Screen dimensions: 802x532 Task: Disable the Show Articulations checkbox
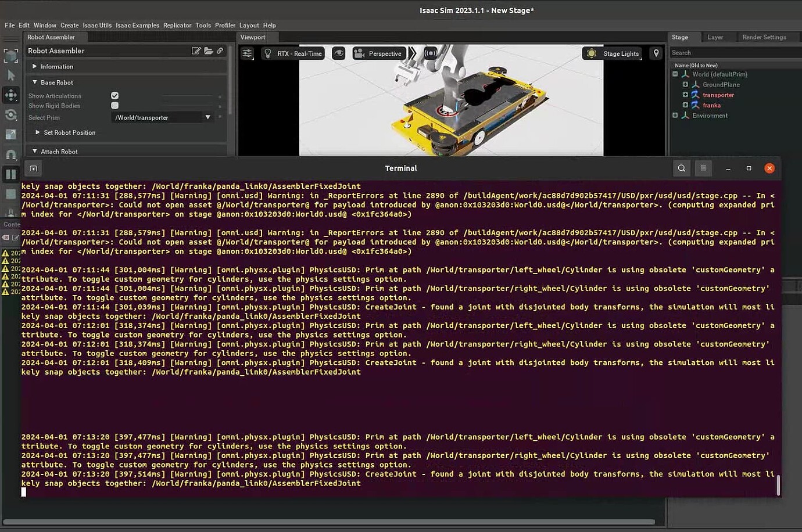(x=114, y=95)
